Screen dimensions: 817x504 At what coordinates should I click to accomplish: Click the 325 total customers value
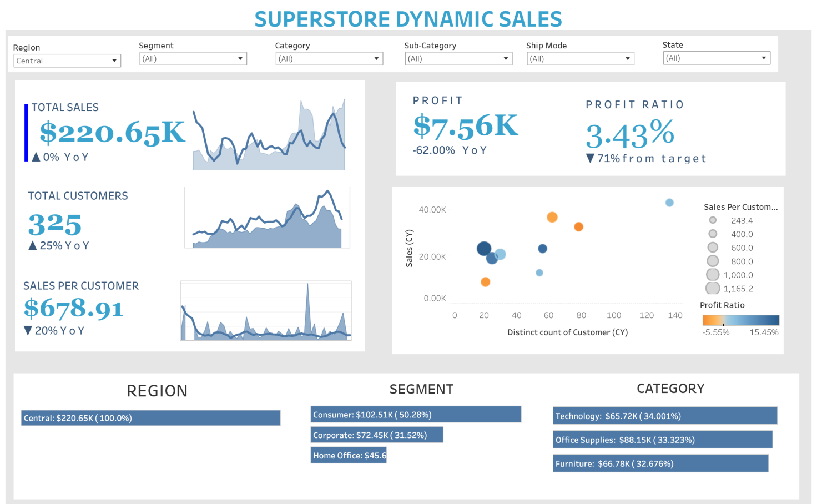[55, 224]
